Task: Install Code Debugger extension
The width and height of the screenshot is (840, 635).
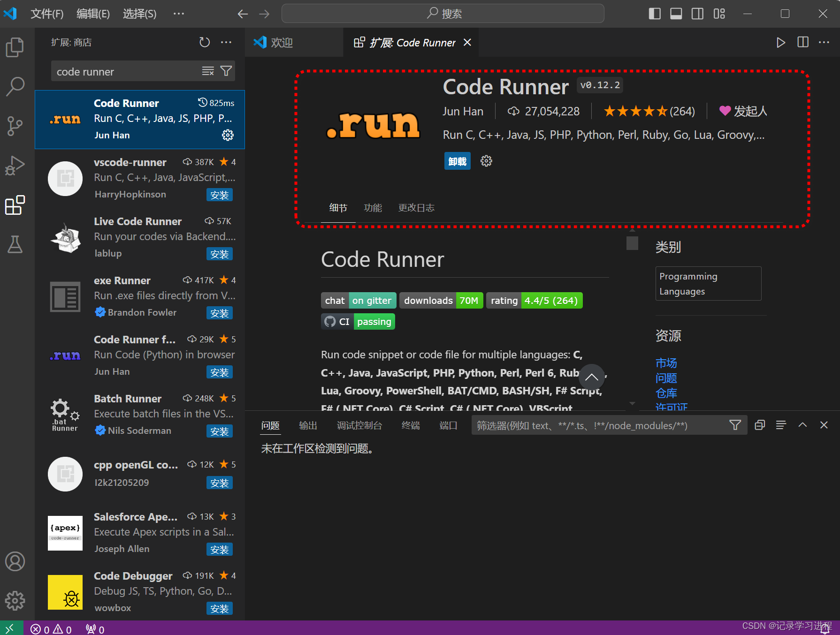Action: pos(219,609)
